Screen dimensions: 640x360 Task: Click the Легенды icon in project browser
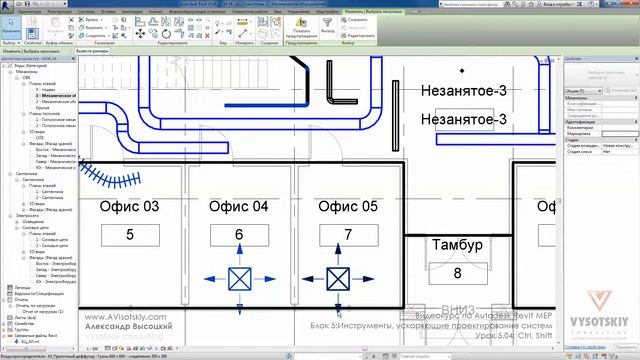pyautogui.click(x=10, y=288)
